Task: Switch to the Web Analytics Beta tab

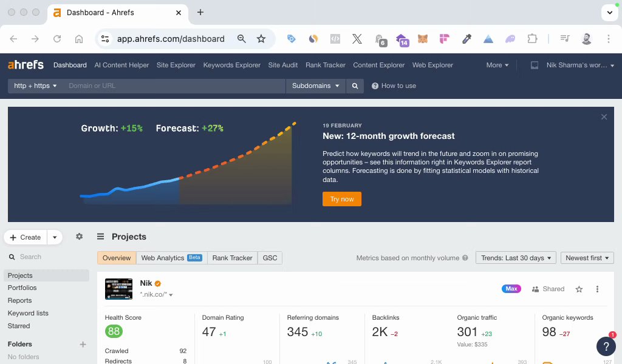Action: coord(171,258)
